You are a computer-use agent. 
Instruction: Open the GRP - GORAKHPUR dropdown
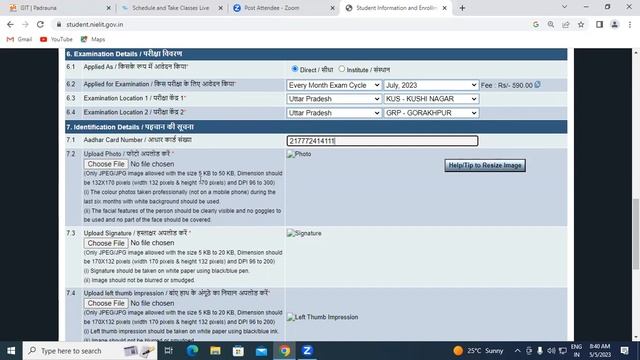point(431,113)
